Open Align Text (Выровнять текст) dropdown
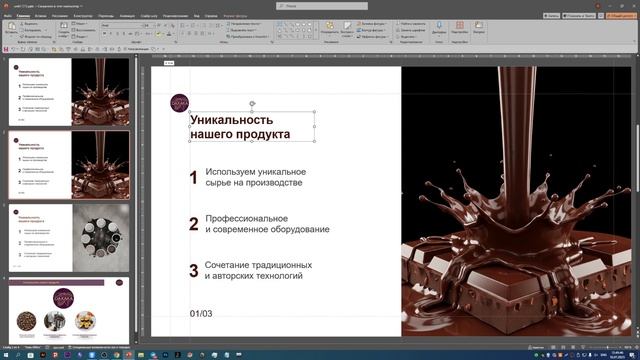This screenshot has height=360, width=640. [241, 30]
